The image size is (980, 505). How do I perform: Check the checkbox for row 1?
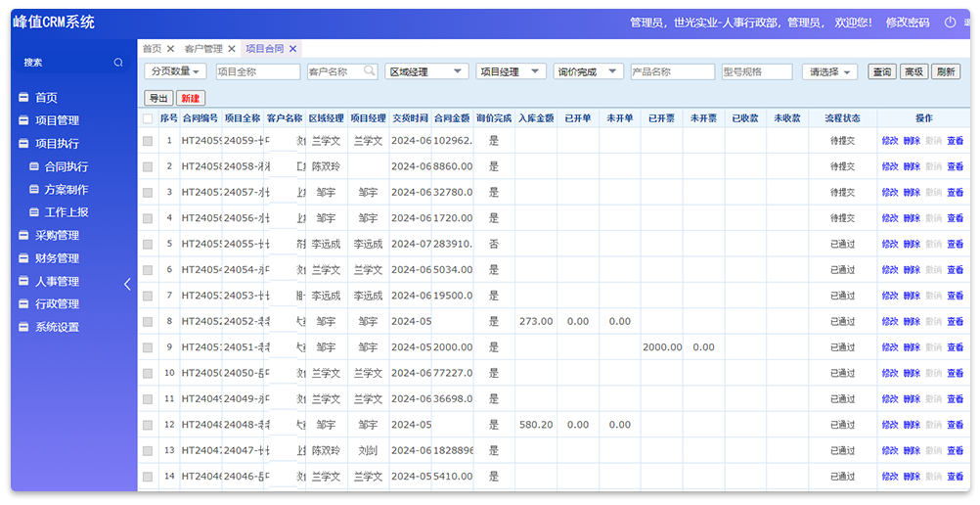[x=148, y=142]
